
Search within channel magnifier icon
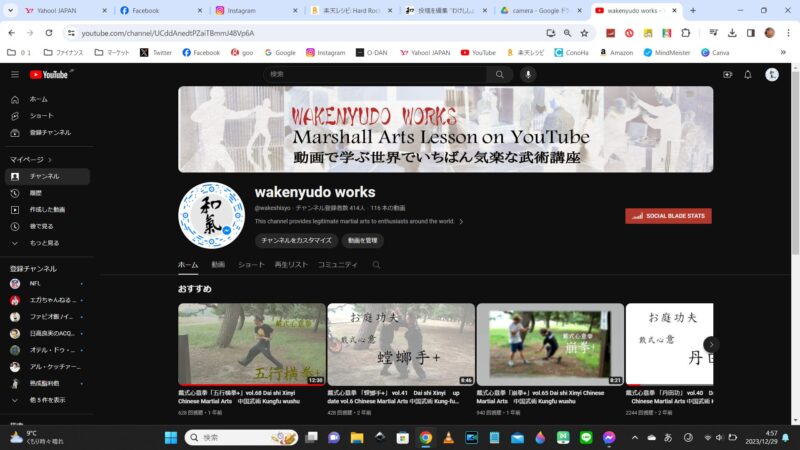click(x=377, y=265)
